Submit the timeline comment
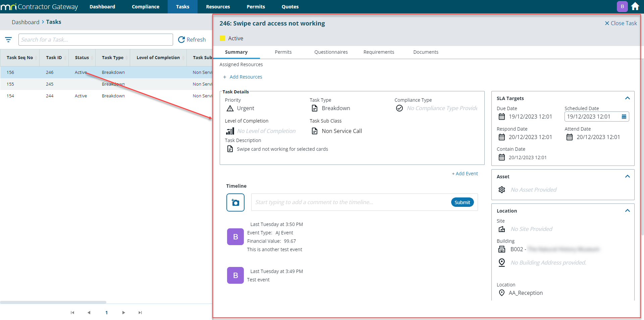Viewport: 644px width, 320px height. tap(462, 202)
